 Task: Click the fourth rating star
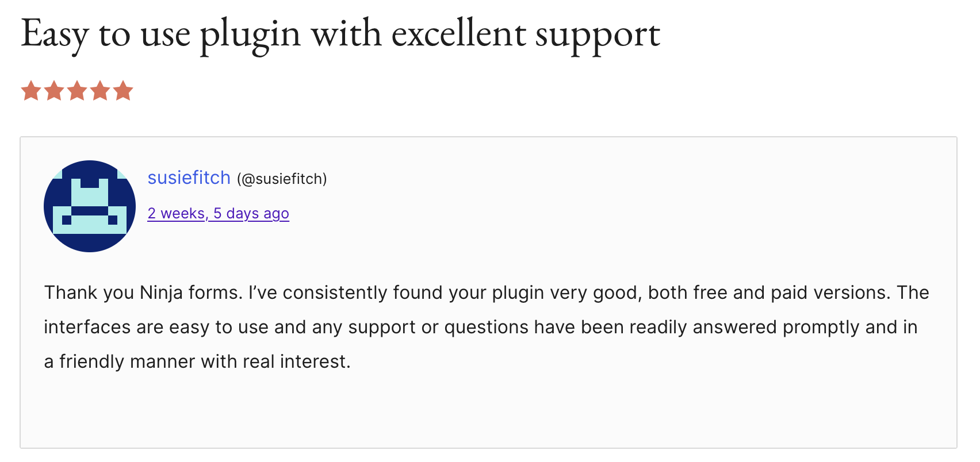[100, 91]
